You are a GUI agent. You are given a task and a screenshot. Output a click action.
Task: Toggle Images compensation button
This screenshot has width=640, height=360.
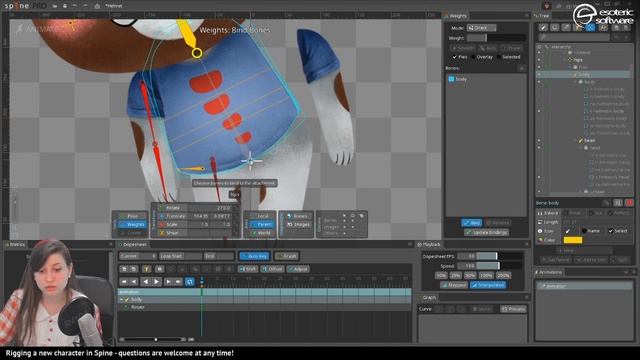tap(298, 224)
